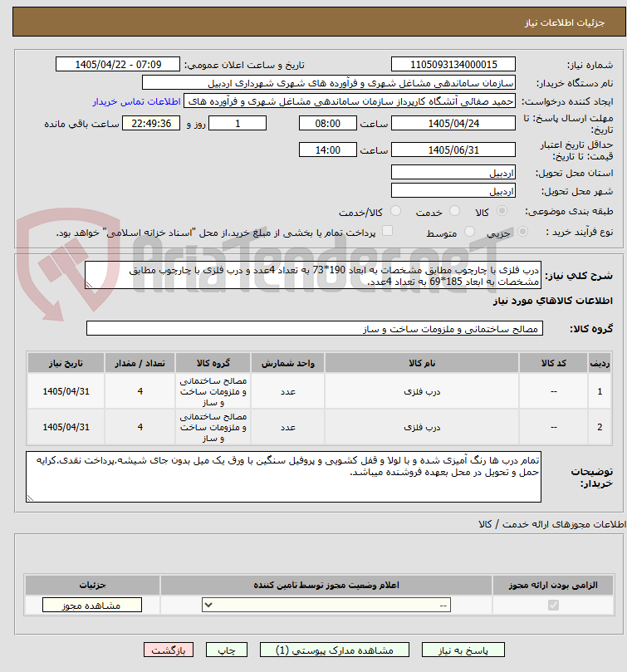627x672 pixels.
Task: Click the تاریخ نیاز column header
Action: click(x=66, y=364)
